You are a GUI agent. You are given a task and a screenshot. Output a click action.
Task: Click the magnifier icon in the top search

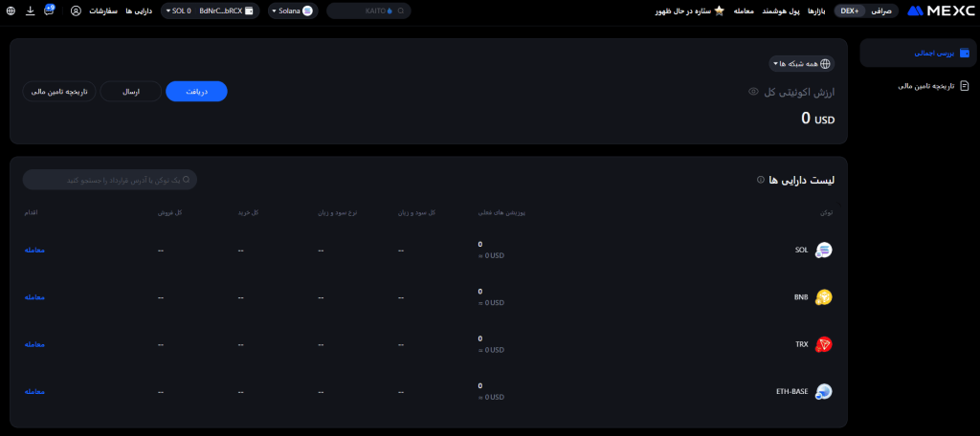[x=401, y=11]
